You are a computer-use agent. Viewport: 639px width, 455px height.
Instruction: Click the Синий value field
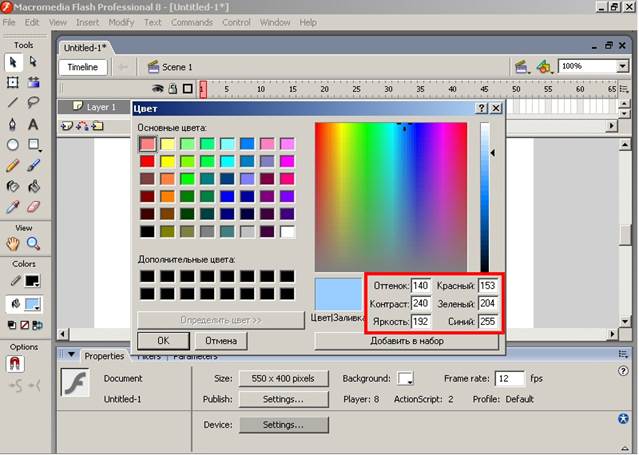[x=488, y=322]
